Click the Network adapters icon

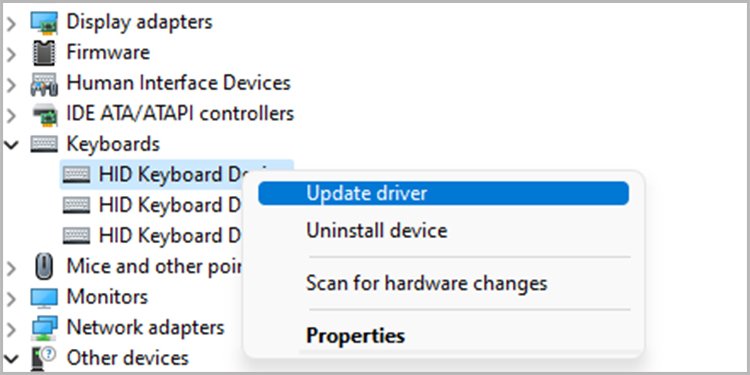(x=44, y=328)
